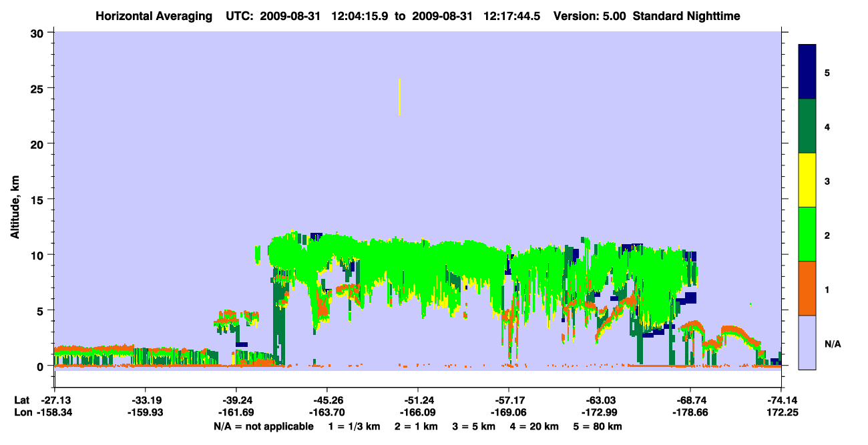Click the N/A = not applicable legend text
Screen dimensions: 868x445
coord(264,426)
